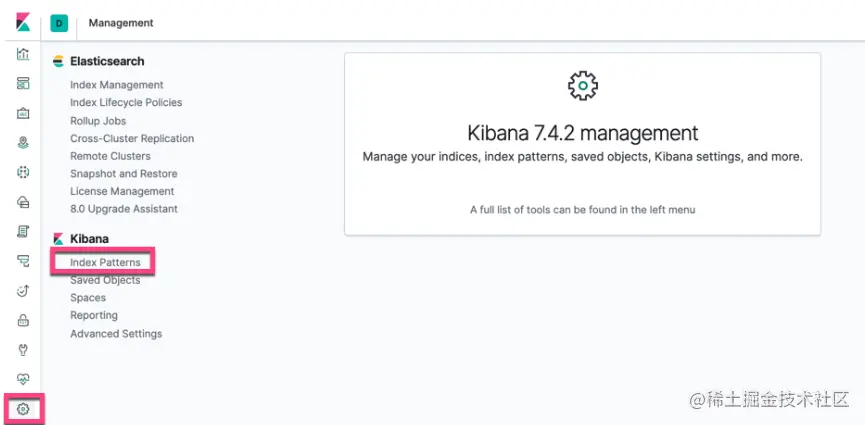Click the large gear icon in the management card
The width and height of the screenshot is (865, 425).
click(x=583, y=86)
